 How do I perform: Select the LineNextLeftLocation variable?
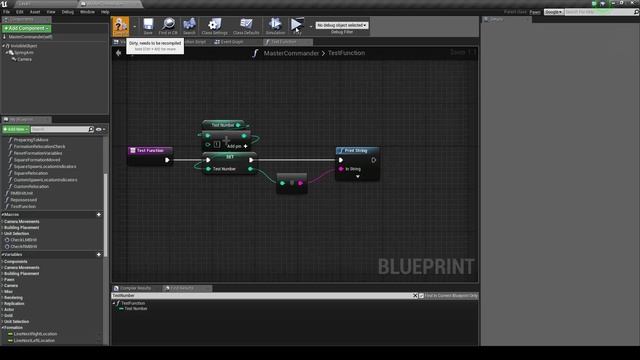(x=34, y=340)
